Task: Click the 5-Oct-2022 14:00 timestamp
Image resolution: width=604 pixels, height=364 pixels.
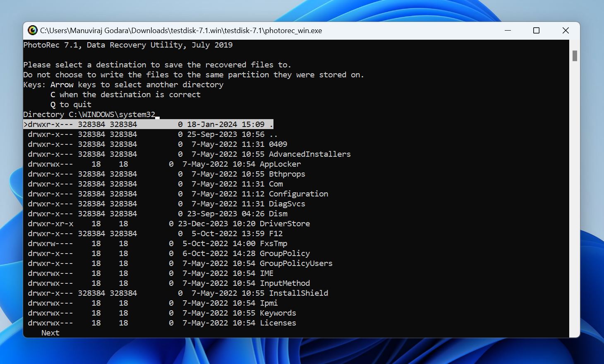Action: [x=219, y=243]
